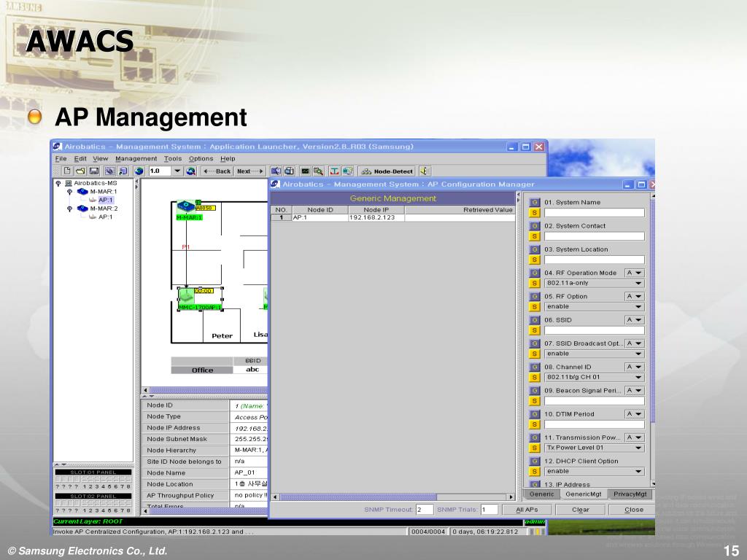
Task: Open the A selector next to 06. SSID
Action: click(635, 320)
